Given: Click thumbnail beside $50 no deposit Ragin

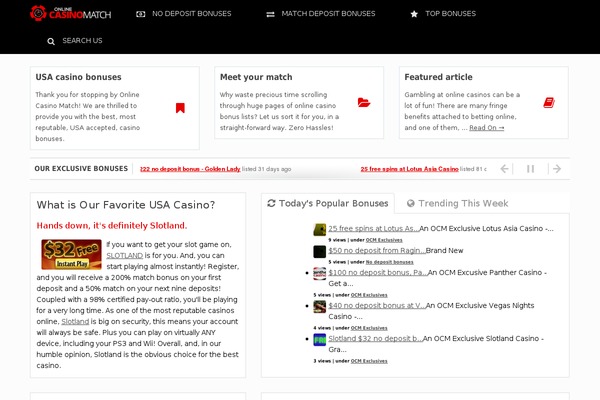Looking at the screenshot, I should (320, 251).
